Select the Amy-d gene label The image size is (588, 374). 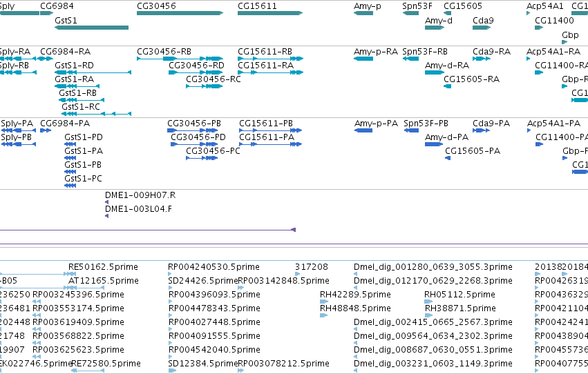[x=438, y=21]
